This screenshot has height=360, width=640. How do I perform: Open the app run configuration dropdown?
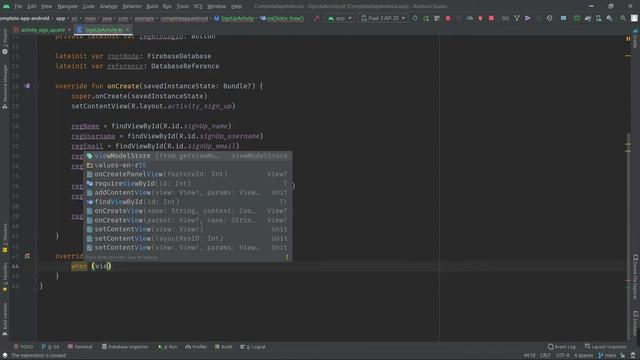coord(340,18)
